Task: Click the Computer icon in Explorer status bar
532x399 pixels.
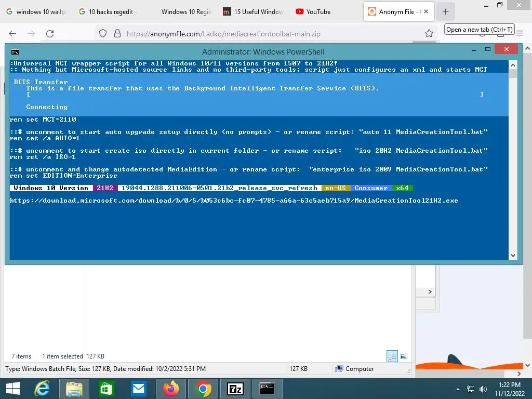Action: point(339,368)
